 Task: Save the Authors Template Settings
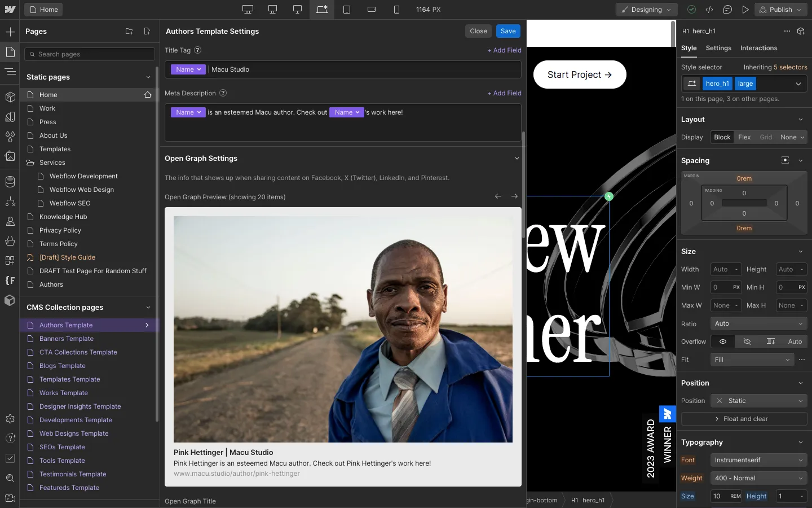point(507,31)
